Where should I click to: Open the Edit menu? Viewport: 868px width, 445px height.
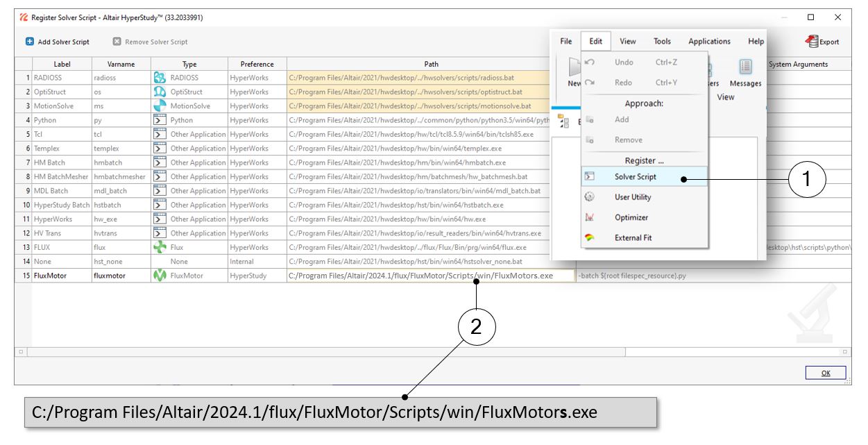595,42
